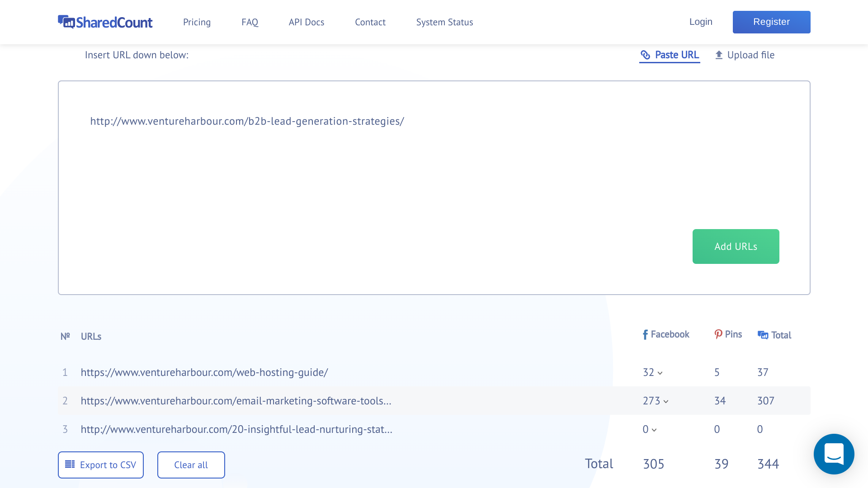868x488 pixels.
Task: Open the API Docs page
Action: (x=306, y=22)
